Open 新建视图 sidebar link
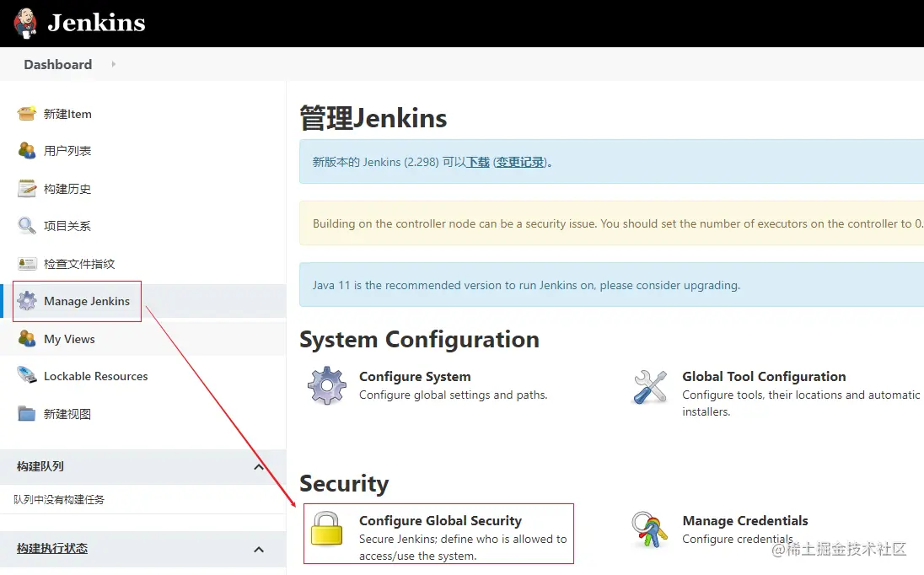Viewport: 924px width, 575px height. pos(67,414)
